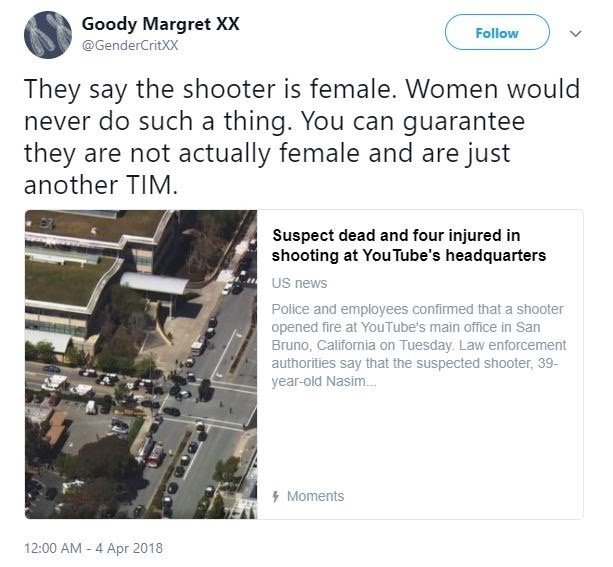The image size is (613, 567).
Task: Open Goody Margret XX profile name
Action: (x=160, y=24)
